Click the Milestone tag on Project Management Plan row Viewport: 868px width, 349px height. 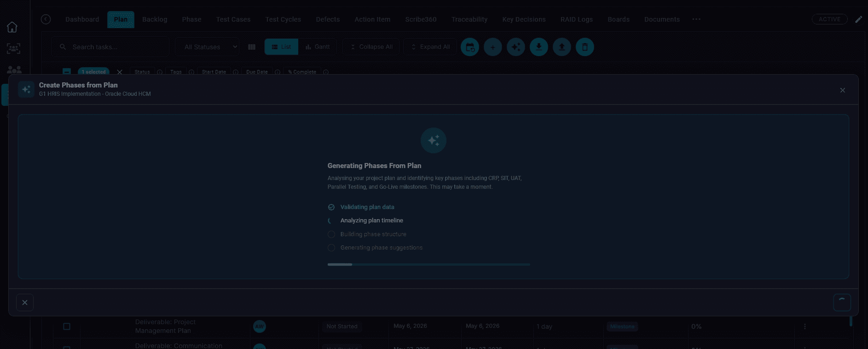point(622,326)
